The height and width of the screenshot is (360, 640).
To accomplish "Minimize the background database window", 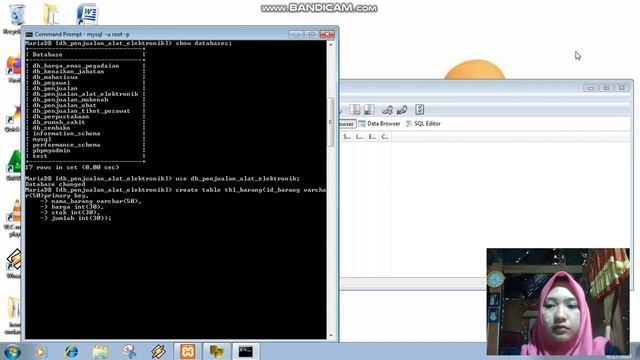I will 590,88.
